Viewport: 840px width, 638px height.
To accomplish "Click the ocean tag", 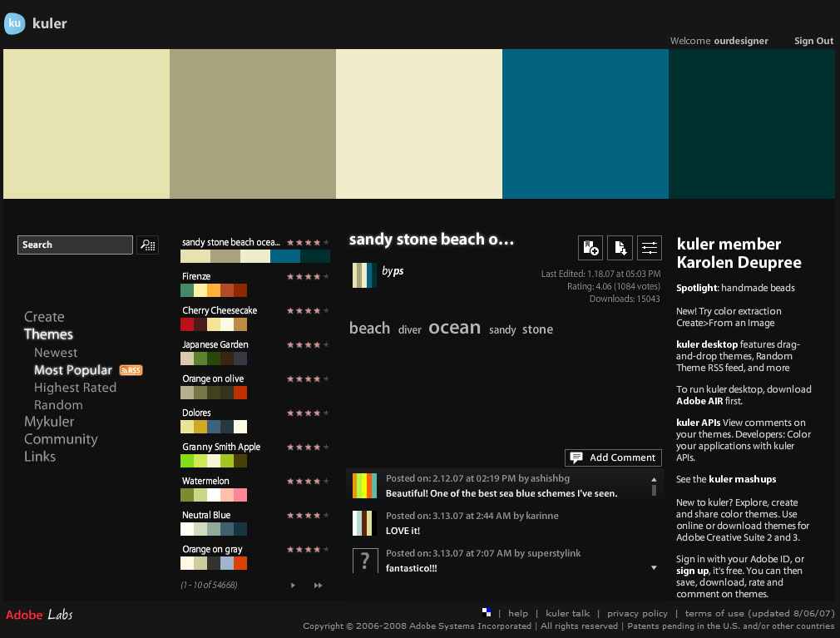I will [454, 327].
